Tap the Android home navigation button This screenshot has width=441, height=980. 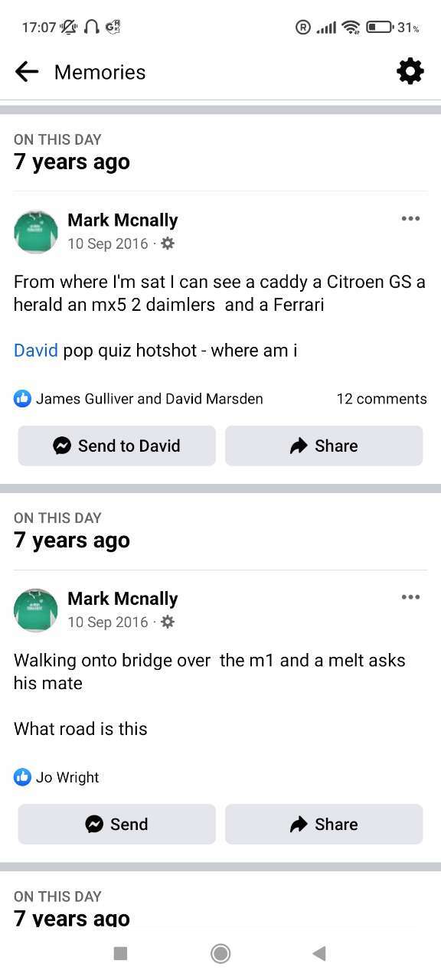(220, 953)
